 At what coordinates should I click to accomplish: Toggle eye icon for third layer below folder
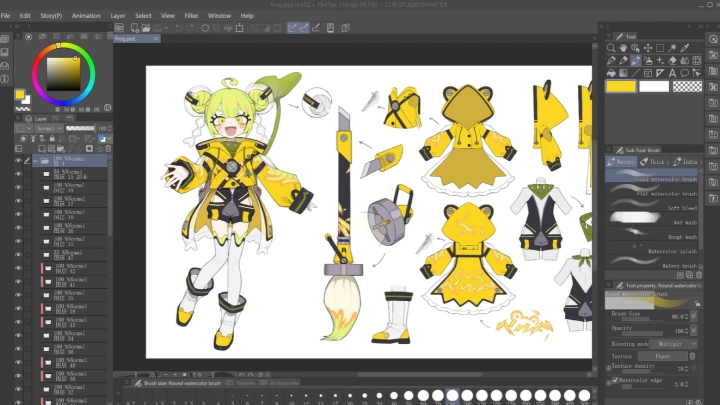(18, 201)
